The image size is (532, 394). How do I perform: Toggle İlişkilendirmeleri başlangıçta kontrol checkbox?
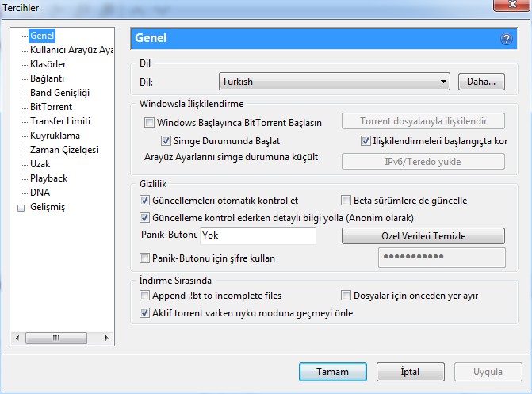tap(366, 140)
